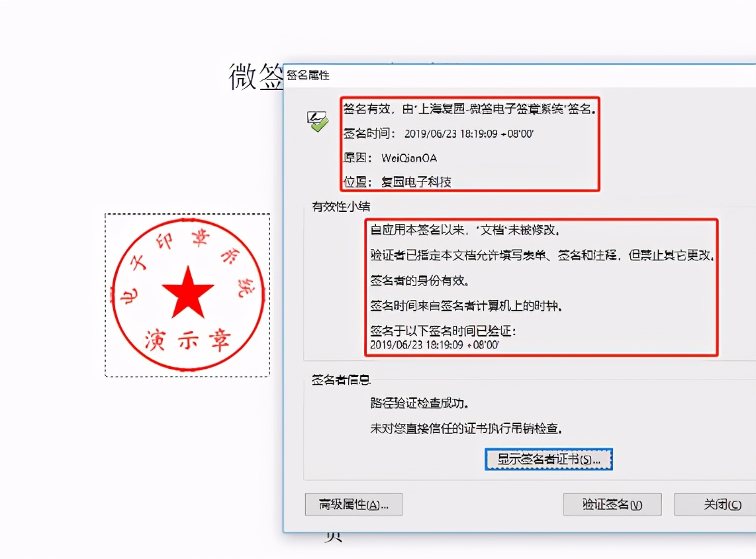Click the 路径验证检查成功 text
The height and width of the screenshot is (559, 756).
pyautogui.click(x=420, y=403)
